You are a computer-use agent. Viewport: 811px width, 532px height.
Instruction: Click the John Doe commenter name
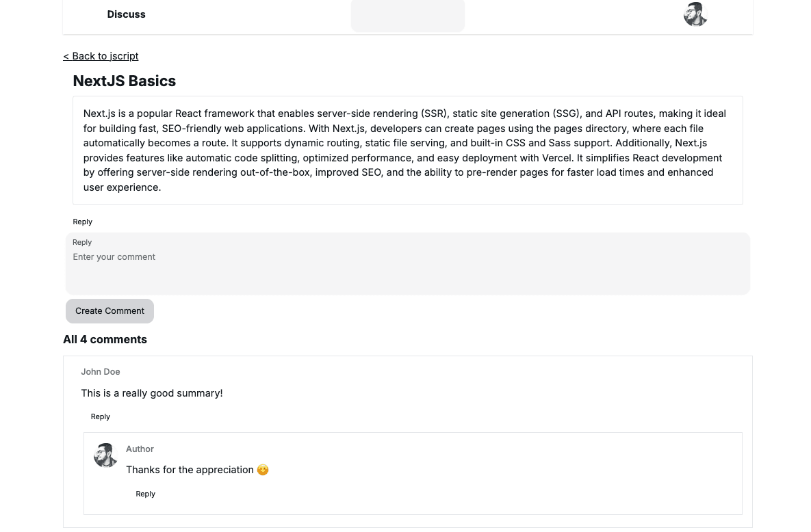pos(101,372)
